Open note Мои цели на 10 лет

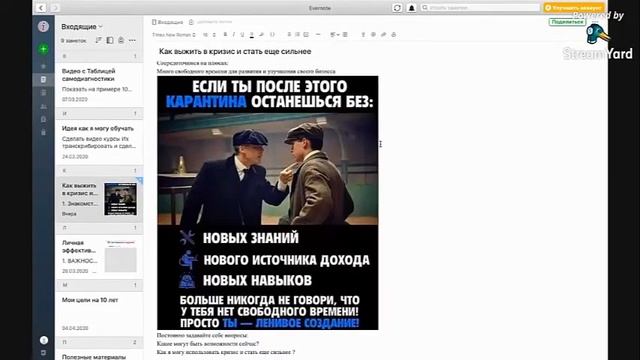99,313
